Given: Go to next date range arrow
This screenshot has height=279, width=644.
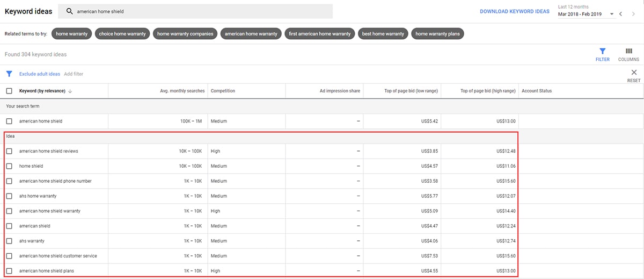Looking at the screenshot, I should (634, 13).
